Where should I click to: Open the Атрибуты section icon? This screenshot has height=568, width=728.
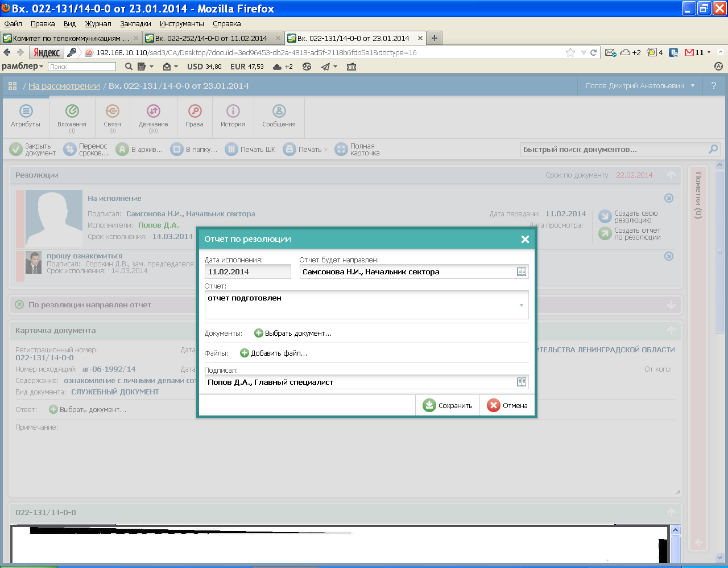point(26,111)
